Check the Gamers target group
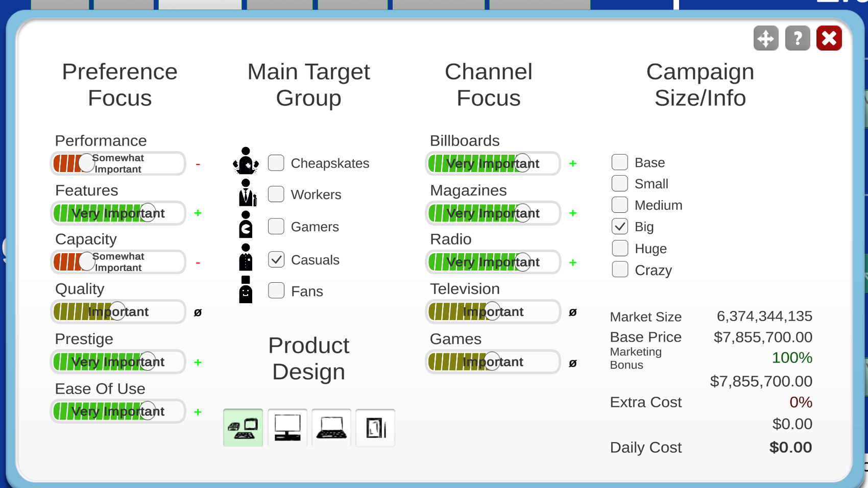Screen dimensions: 868x488 pyautogui.click(x=276, y=226)
